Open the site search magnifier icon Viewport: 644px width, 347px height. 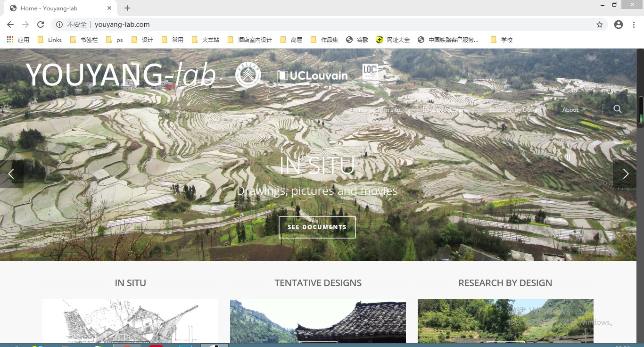coord(618,109)
